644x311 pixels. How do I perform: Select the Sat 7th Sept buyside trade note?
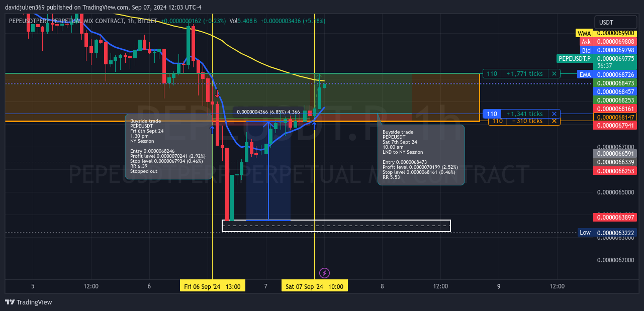click(421, 155)
